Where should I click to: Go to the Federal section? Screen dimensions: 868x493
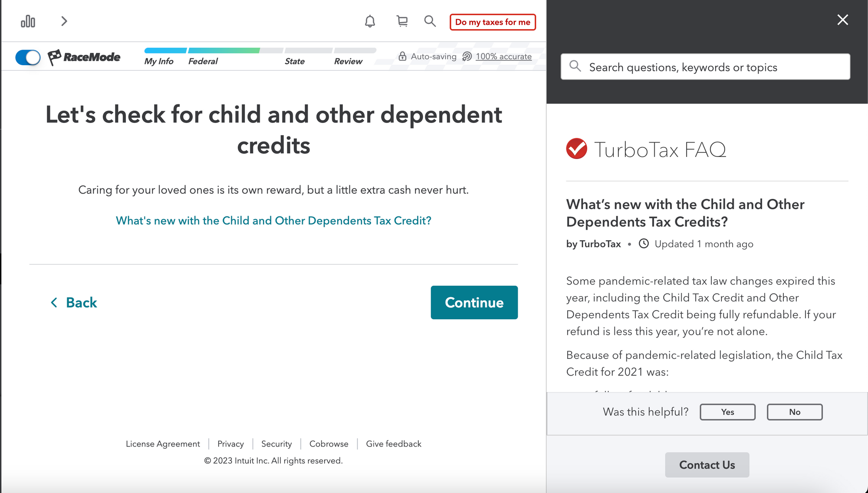point(203,61)
